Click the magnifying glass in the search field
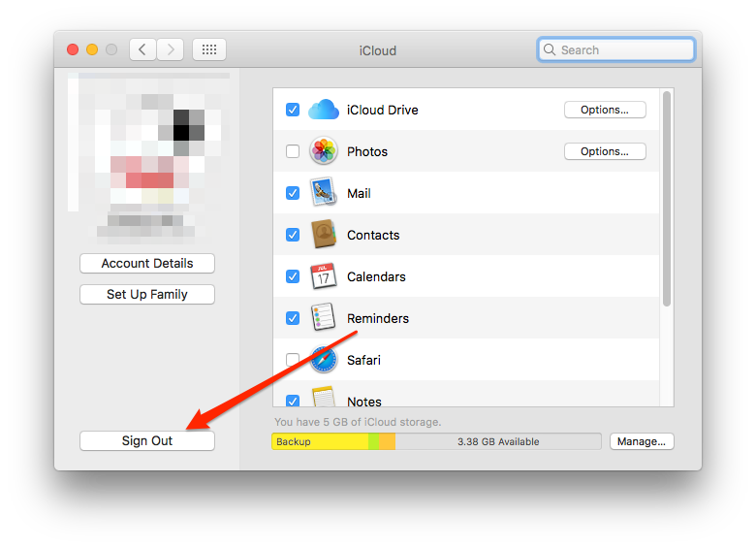Image resolution: width=756 pixels, height=548 pixels. 550,49
